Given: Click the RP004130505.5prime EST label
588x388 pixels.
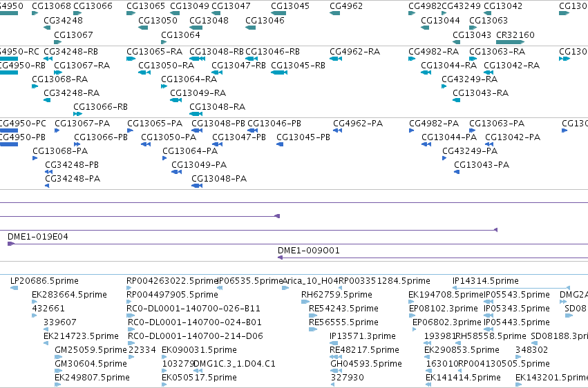Looking at the screenshot, I should click(x=504, y=364).
